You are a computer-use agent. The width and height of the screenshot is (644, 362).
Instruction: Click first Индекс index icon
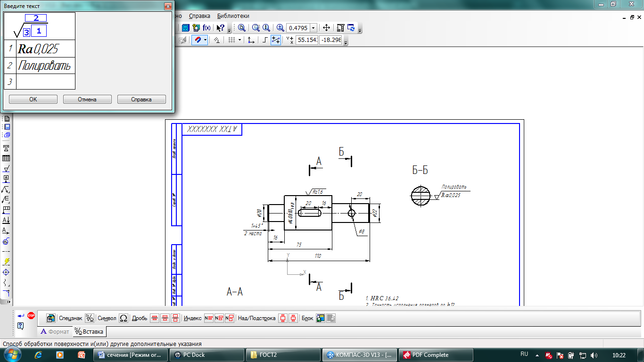point(208,318)
